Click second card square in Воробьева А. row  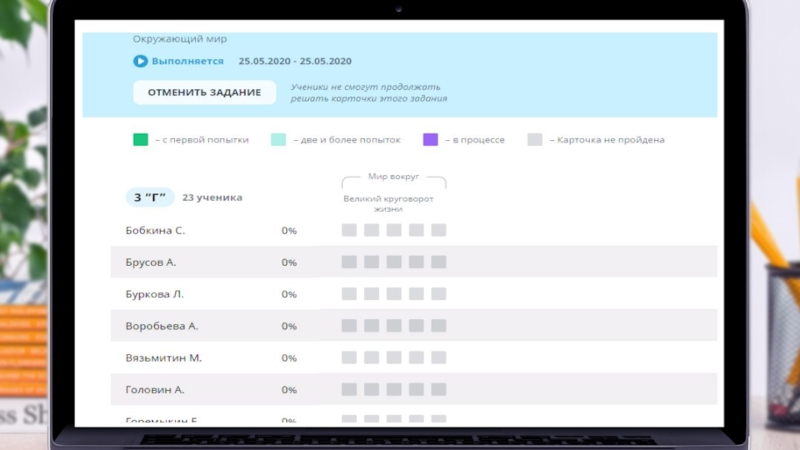tap(371, 326)
